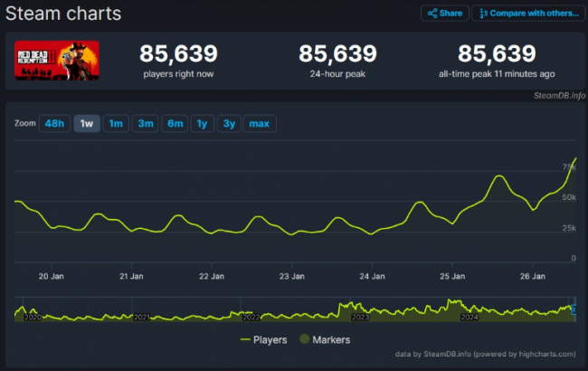This screenshot has width=588, height=371.
Task: Select the 1w zoom range
Action: [x=87, y=124]
